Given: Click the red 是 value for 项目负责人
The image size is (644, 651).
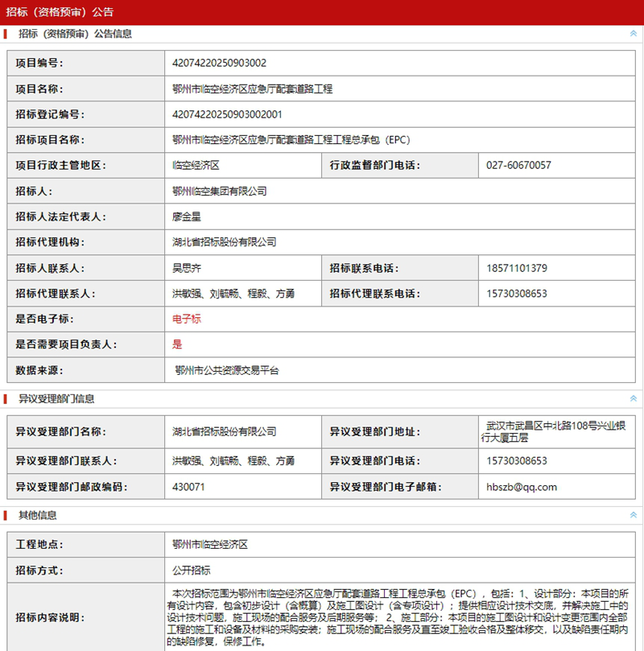Looking at the screenshot, I should (x=177, y=344).
